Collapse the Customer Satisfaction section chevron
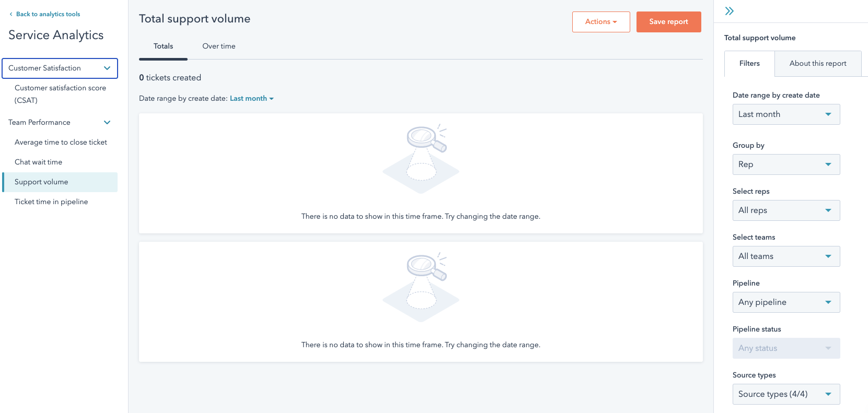The width and height of the screenshot is (868, 413). coord(107,68)
